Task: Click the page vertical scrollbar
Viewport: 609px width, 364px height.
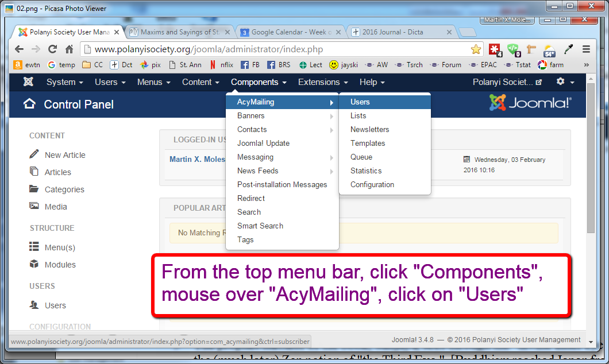Action: coord(592,172)
